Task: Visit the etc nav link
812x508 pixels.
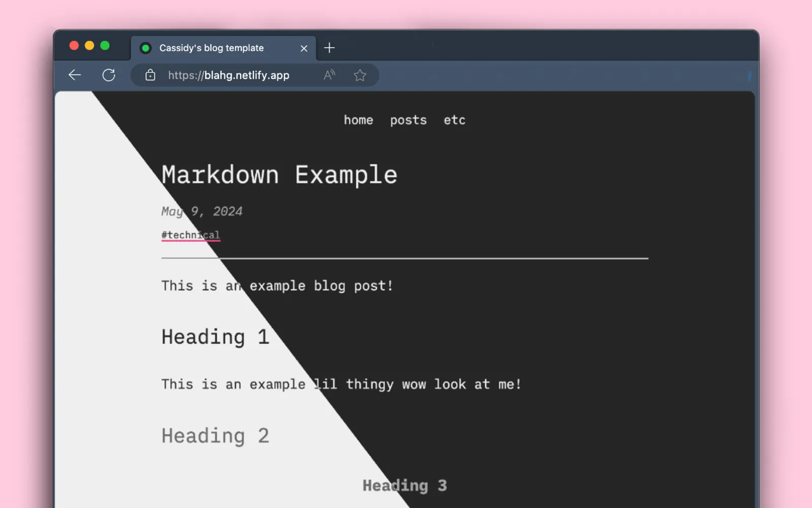Action: tap(454, 120)
